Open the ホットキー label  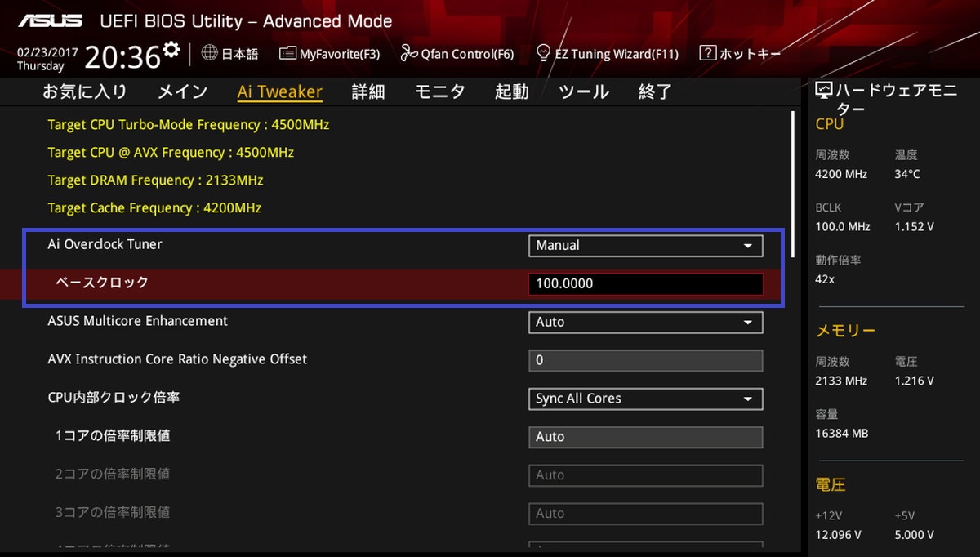(750, 54)
